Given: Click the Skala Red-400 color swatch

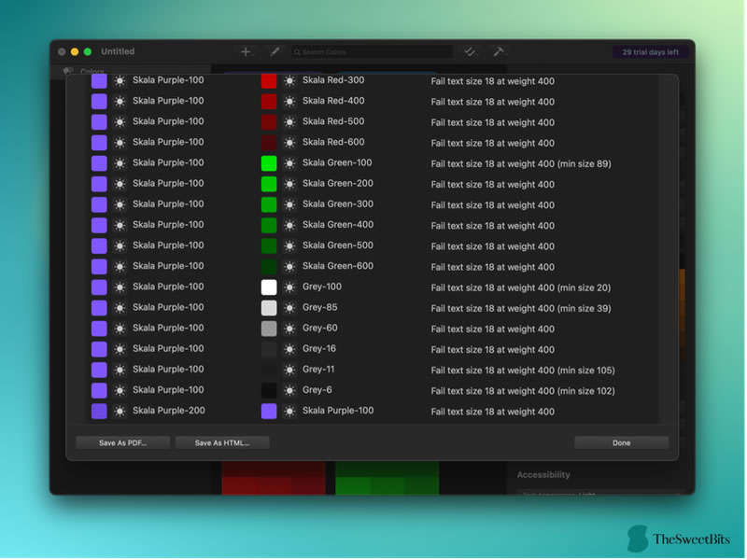Looking at the screenshot, I should pyautogui.click(x=269, y=102).
